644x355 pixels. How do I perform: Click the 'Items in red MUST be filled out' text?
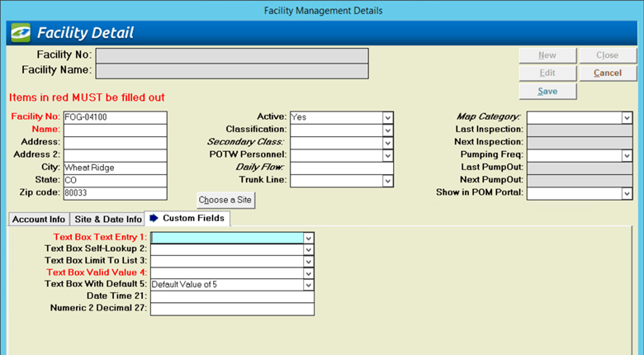point(87,97)
